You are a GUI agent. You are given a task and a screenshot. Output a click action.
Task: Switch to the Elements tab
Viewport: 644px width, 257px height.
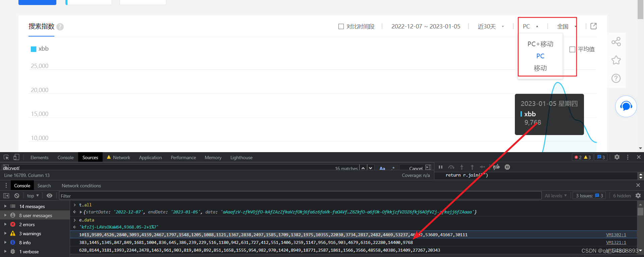pos(39,157)
